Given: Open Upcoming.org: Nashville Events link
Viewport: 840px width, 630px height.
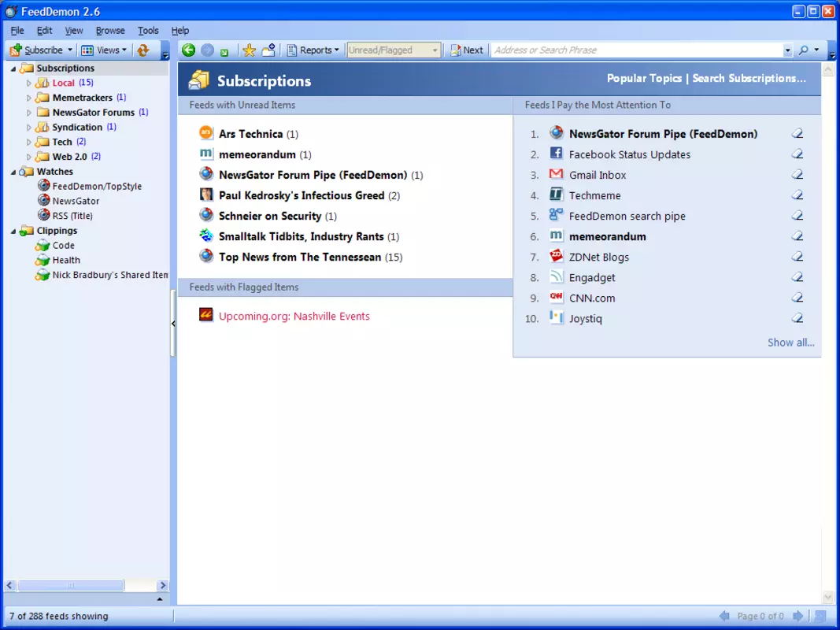Looking at the screenshot, I should [294, 316].
